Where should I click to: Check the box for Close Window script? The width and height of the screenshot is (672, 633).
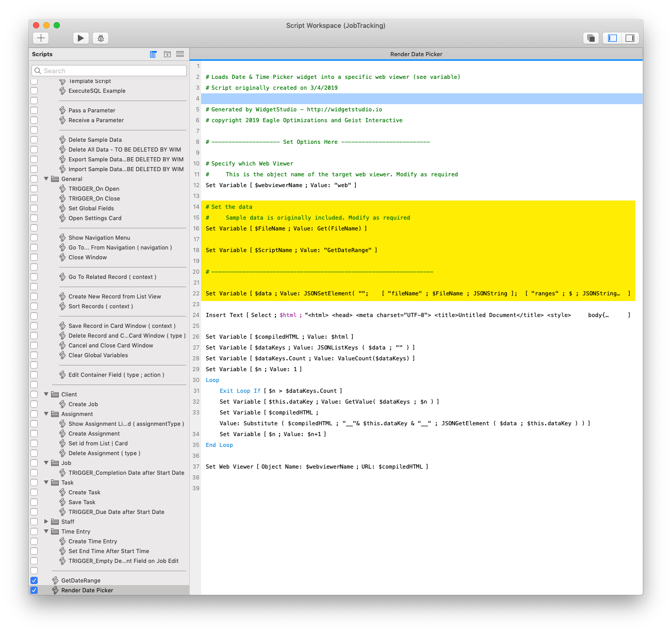coord(34,257)
